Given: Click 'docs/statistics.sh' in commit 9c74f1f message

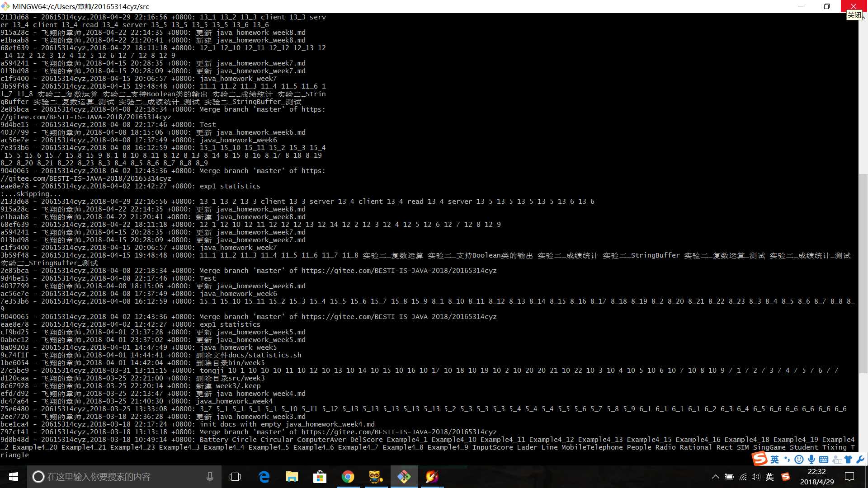Looking at the screenshot, I should (x=264, y=355).
